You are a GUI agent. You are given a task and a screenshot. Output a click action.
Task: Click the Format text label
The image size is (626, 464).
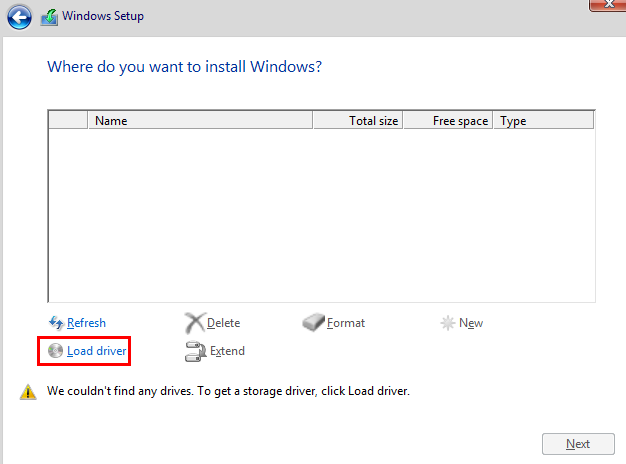pyautogui.click(x=346, y=323)
